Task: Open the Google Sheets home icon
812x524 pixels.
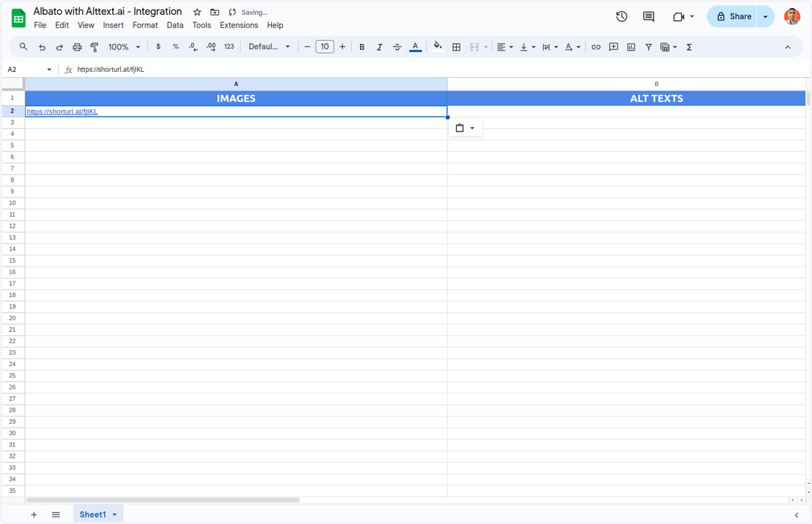Action: pyautogui.click(x=18, y=18)
